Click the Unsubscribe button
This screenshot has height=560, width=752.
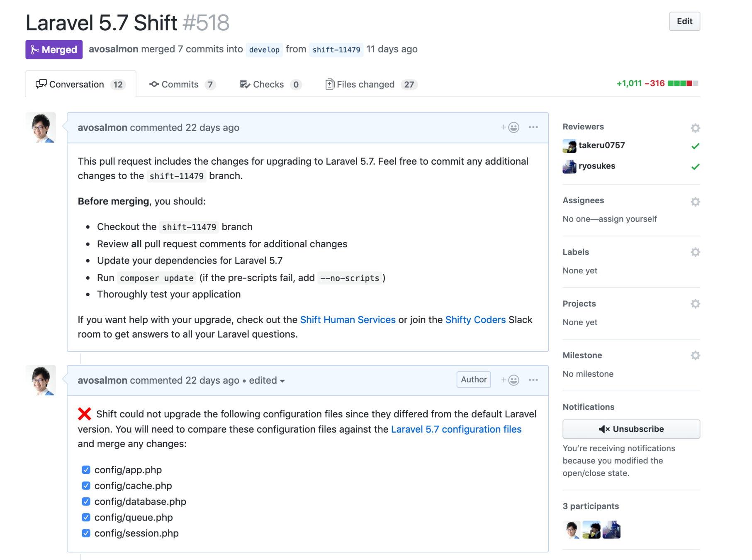click(x=631, y=429)
